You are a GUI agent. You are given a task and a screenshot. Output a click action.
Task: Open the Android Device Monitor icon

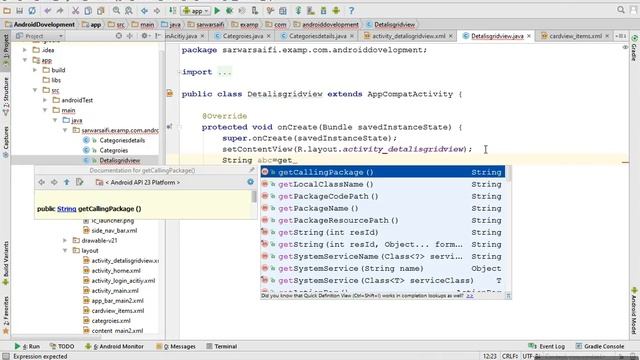(x=336, y=11)
